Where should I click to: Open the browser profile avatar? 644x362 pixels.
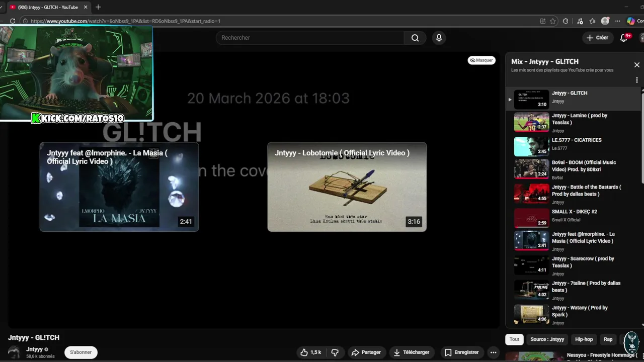pyautogui.click(x=605, y=21)
